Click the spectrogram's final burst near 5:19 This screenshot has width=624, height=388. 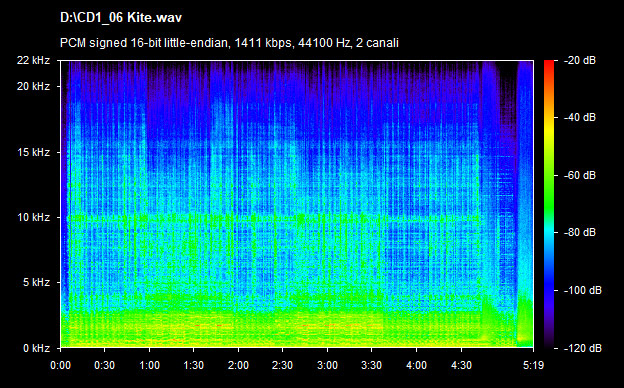point(525,204)
